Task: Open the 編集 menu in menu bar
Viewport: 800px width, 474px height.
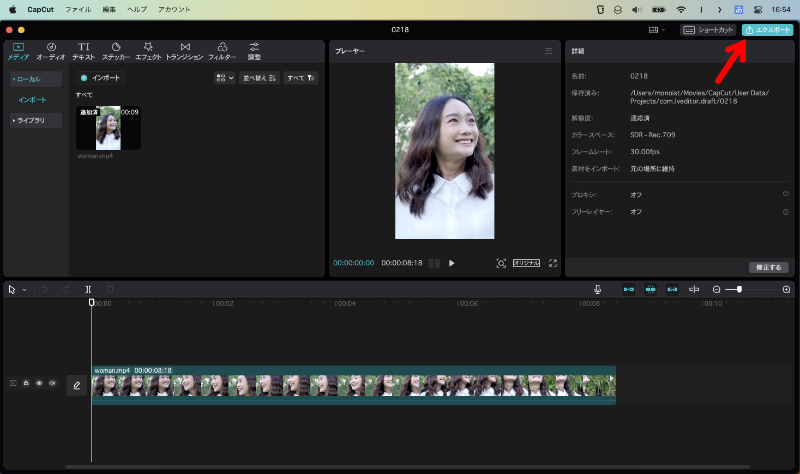Action: (109, 9)
